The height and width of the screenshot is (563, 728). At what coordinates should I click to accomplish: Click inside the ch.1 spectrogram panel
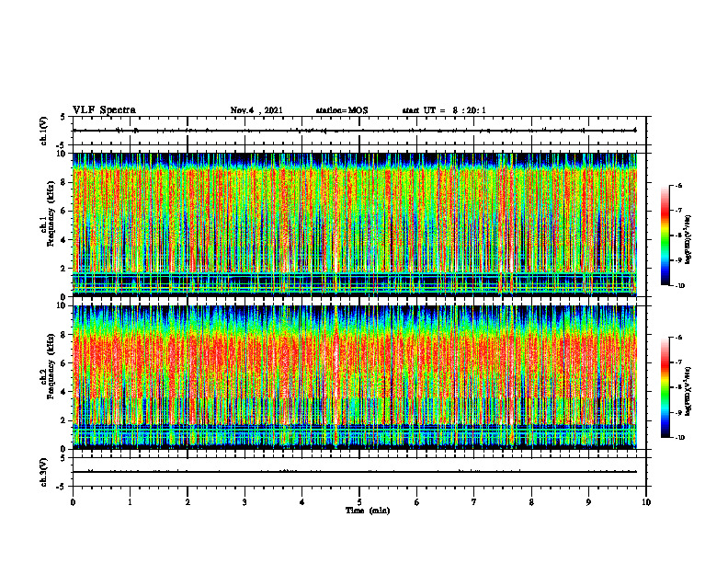tap(355, 224)
